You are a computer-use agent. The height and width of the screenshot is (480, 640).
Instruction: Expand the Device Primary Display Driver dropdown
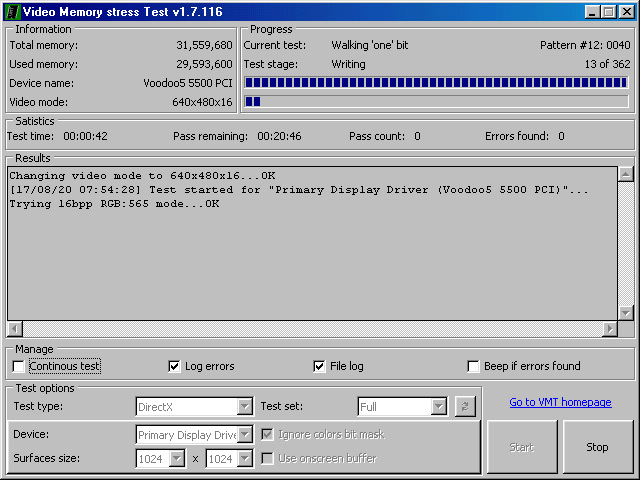[x=244, y=434]
